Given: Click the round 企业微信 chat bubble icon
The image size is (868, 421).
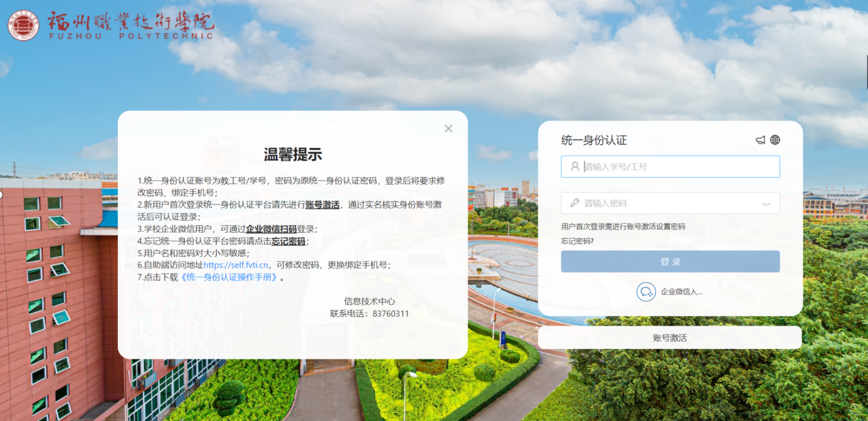Looking at the screenshot, I should (x=646, y=292).
